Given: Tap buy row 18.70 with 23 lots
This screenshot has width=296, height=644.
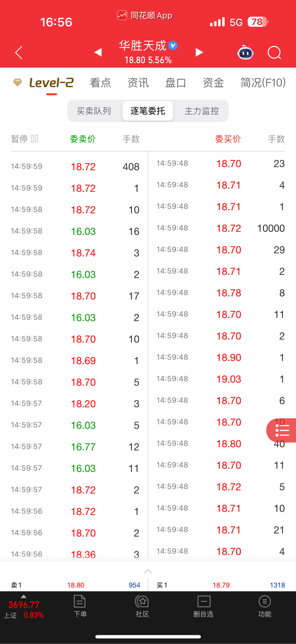Looking at the screenshot, I should (220, 164).
